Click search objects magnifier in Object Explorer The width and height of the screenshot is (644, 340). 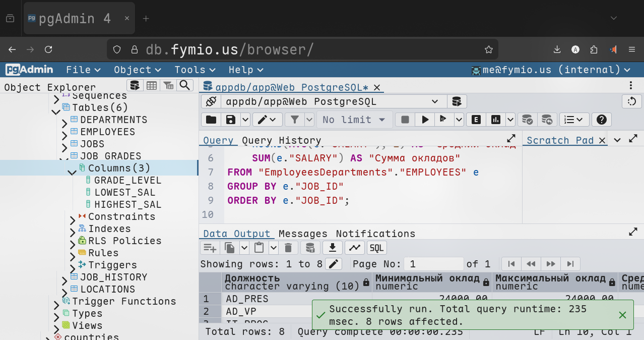tap(185, 85)
